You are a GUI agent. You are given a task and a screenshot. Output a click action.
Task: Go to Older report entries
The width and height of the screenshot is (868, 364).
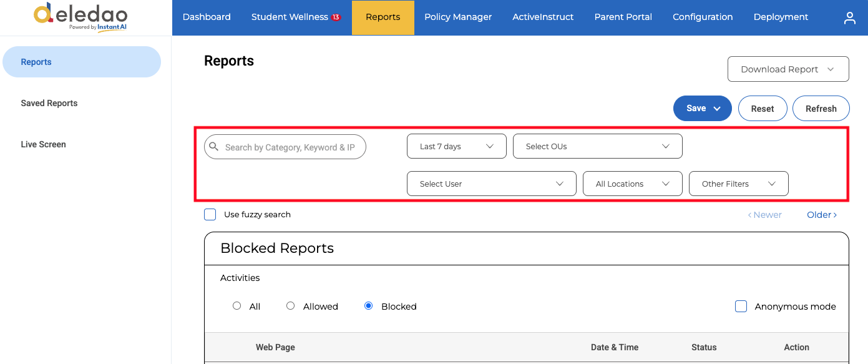coord(822,215)
